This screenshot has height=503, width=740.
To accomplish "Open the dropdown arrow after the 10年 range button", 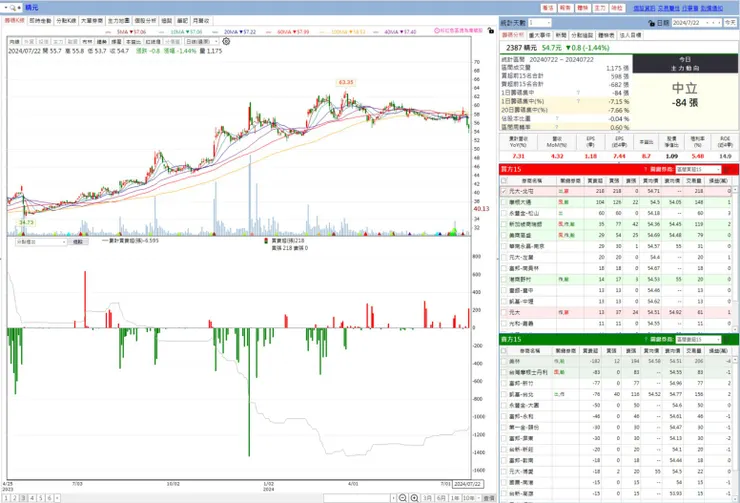I will click(479, 498).
